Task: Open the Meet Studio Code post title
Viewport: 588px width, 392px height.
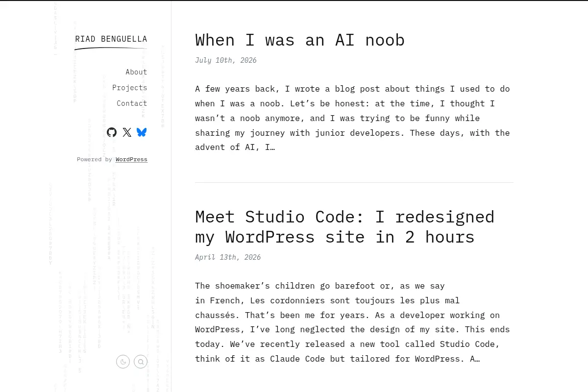Action: click(345, 227)
